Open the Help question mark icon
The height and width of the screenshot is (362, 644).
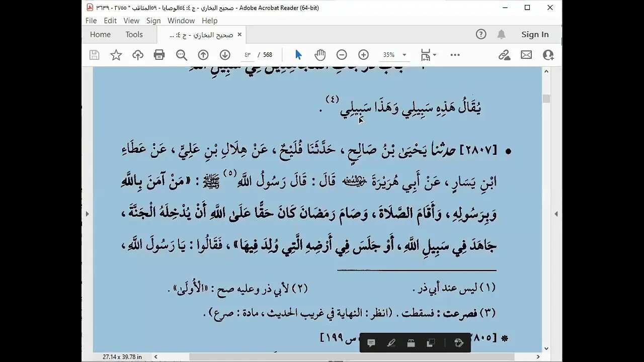481,34
